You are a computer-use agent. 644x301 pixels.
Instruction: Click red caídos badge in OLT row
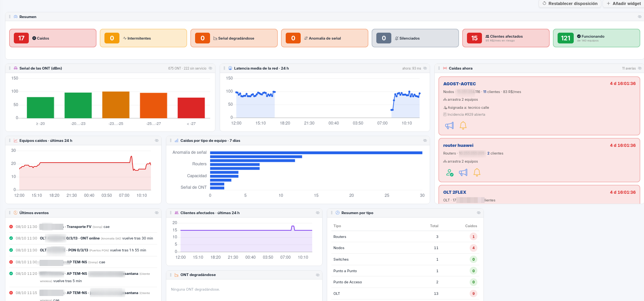(x=473, y=294)
